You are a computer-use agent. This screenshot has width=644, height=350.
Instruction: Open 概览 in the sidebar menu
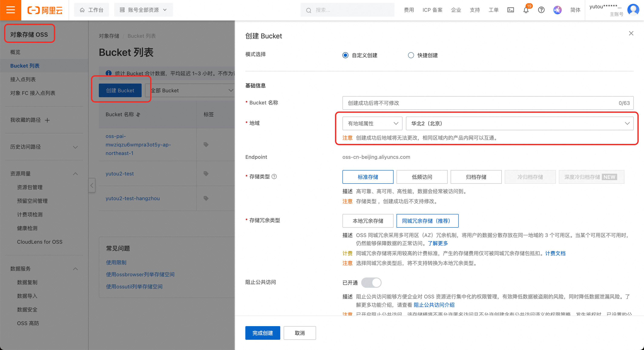point(15,52)
